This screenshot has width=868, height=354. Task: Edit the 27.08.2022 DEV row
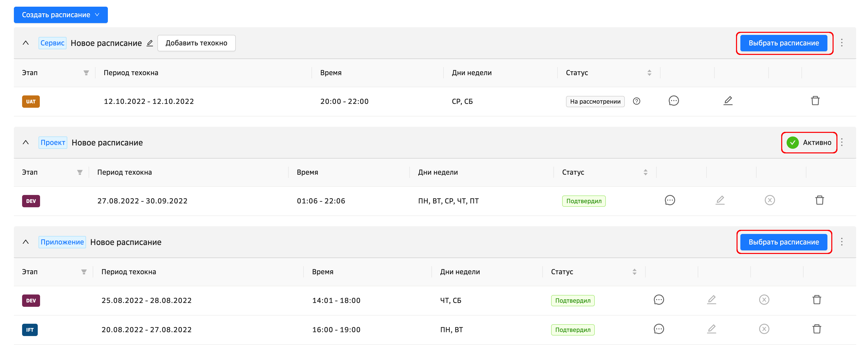coord(720,200)
